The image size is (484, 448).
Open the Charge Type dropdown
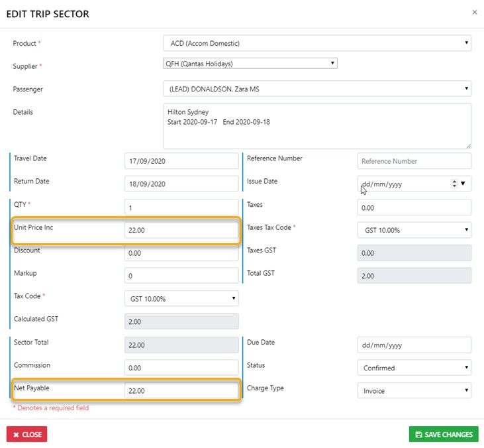pos(414,391)
